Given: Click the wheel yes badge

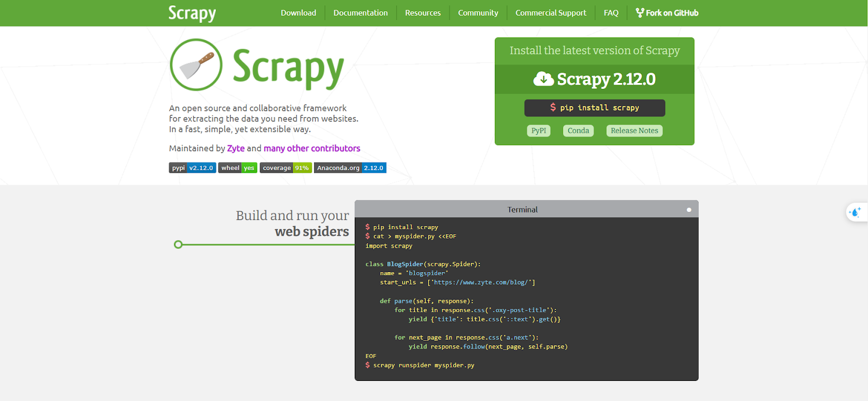Looking at the screenshot, I should tap(238, 168).
